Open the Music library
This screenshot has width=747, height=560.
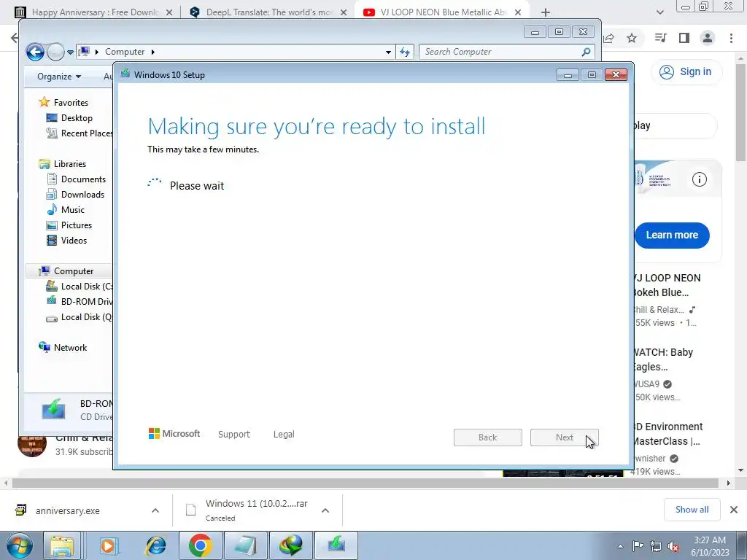click(x=72, y=210)
